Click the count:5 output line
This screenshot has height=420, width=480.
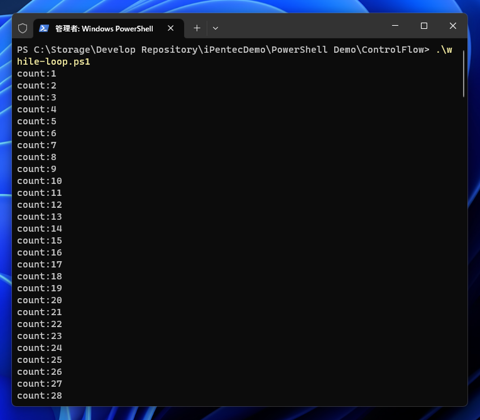point(37,121)
